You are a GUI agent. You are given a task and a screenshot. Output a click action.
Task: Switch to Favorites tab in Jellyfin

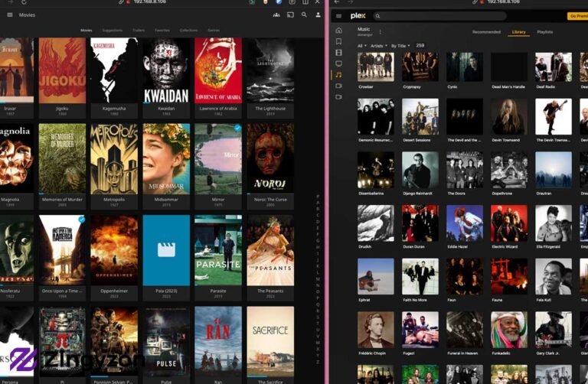(162, 31)
